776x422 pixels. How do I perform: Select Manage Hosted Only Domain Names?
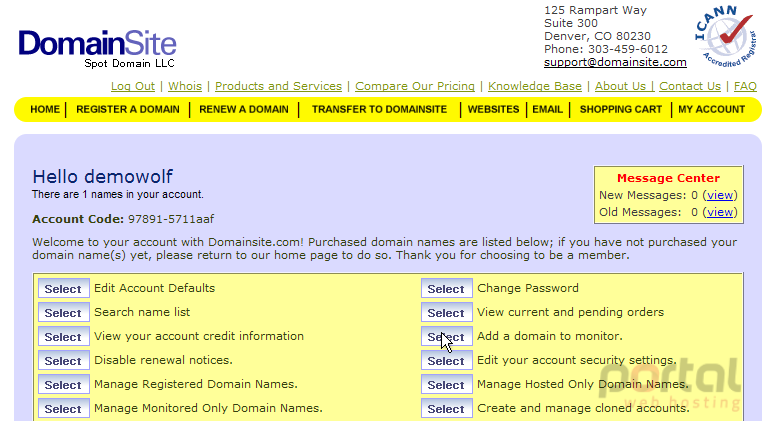446,384
